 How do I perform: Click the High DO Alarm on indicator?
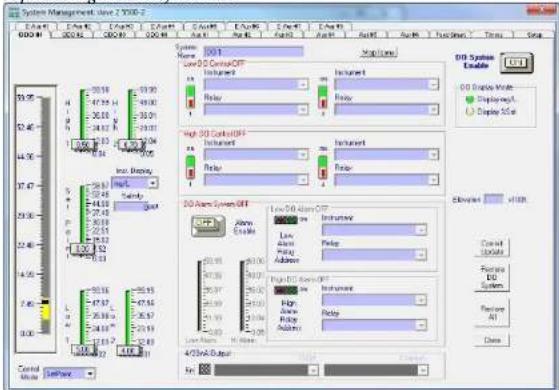click(x=286, y=290)
